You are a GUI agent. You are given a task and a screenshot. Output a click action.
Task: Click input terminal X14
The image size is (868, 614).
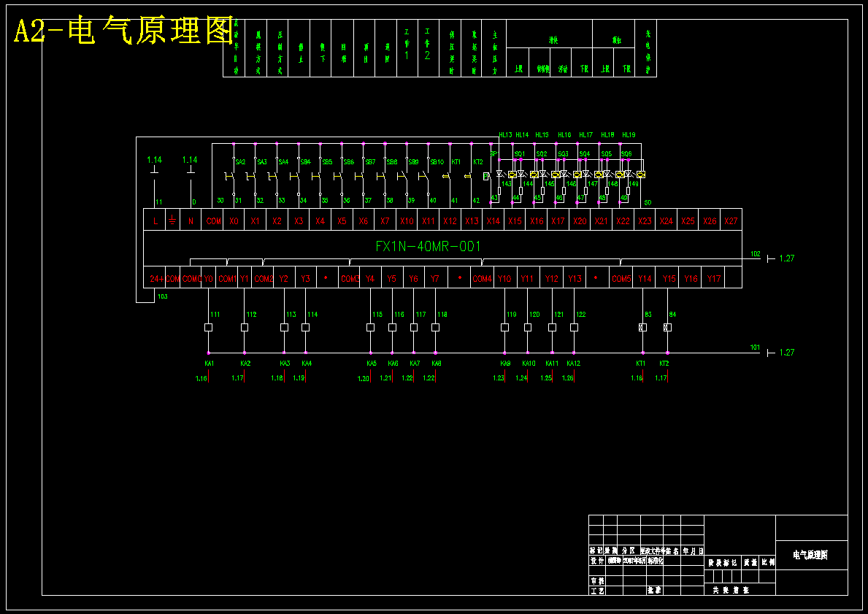[493, 221]
